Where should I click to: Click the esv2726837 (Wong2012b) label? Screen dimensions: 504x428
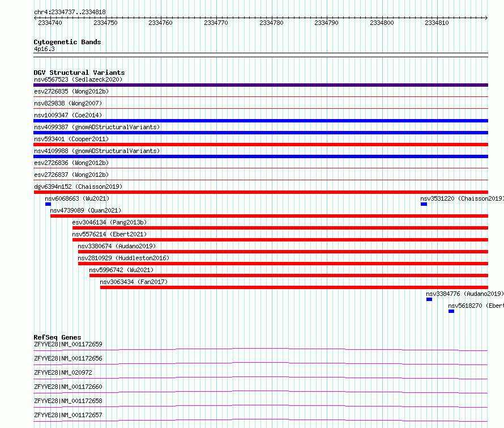(x=71, y=175)
